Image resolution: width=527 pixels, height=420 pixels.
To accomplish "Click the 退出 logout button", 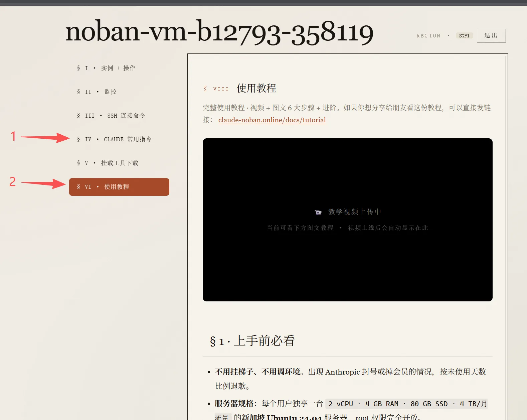I will [491, 35].
